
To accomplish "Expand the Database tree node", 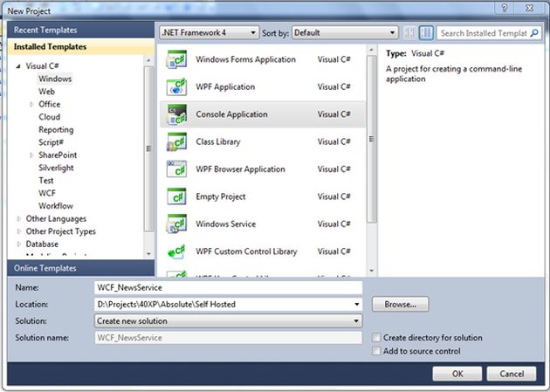I will (x=19, y=244).
